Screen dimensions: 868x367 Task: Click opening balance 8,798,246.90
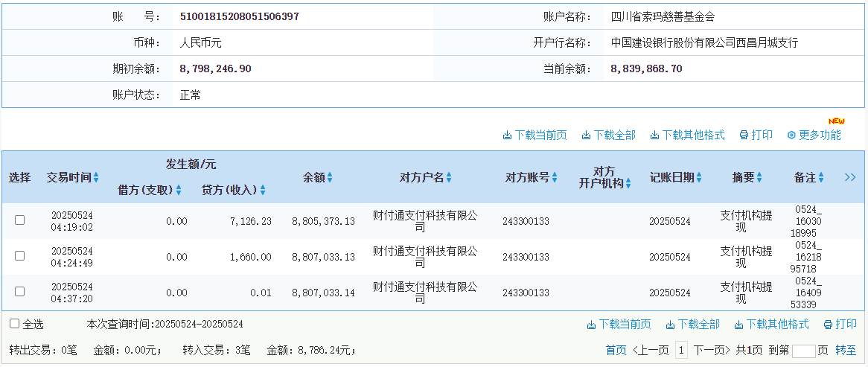click(215, 69)
